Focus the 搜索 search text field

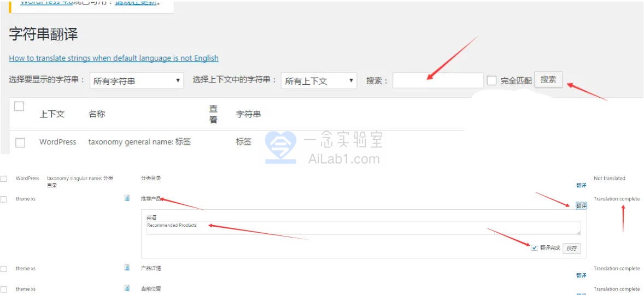pos(438,80)
